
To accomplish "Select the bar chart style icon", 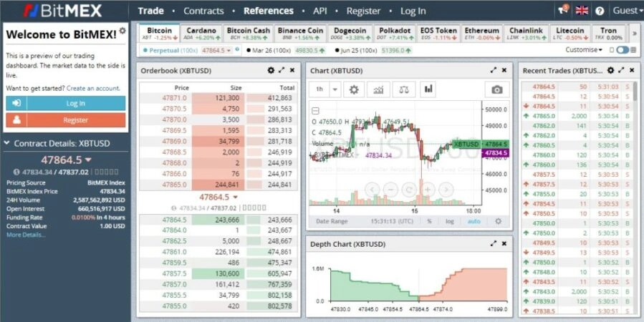I will pos(428,89).
